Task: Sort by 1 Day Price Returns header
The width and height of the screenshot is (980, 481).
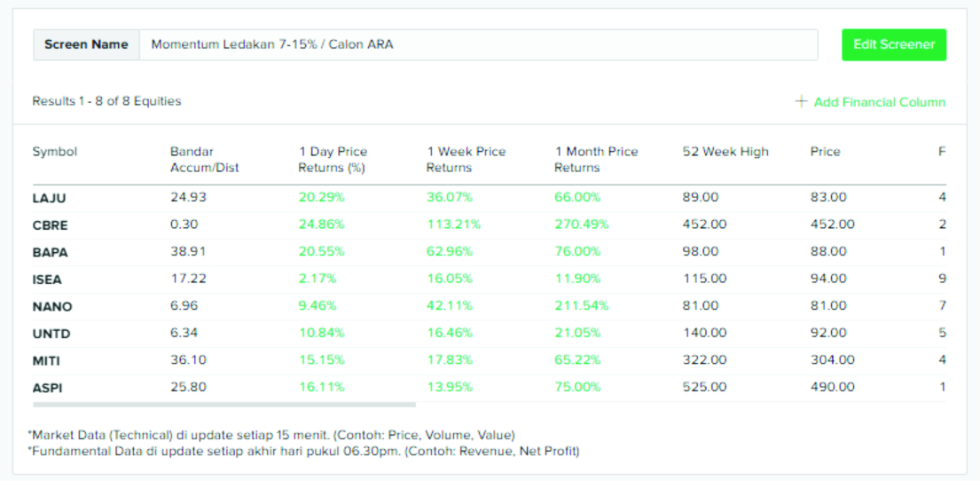Action: [x=333, y=159]
